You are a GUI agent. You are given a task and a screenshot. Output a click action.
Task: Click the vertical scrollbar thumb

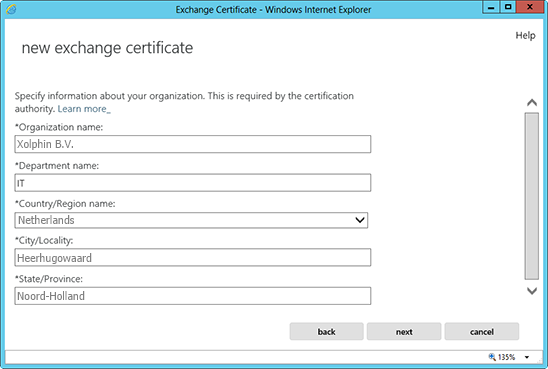[x=532, y=196]
